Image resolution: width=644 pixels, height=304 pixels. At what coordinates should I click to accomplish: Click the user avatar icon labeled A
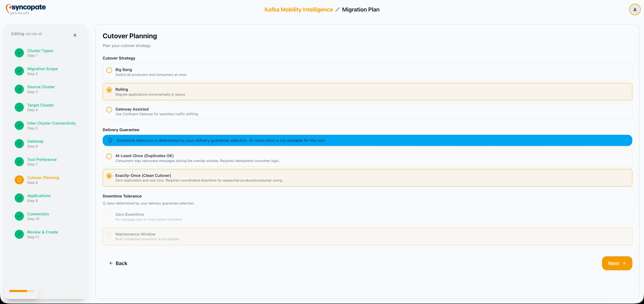tap(634, 10)
